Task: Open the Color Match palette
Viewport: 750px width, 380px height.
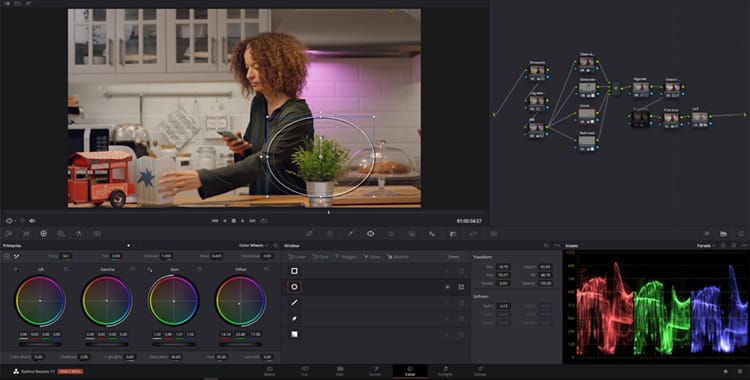Action: [x=26, y=234]
